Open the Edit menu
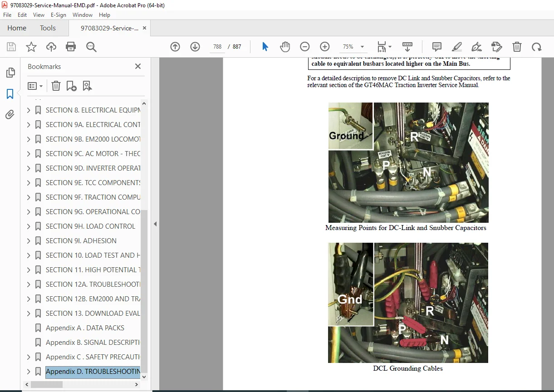The width and height of the screenshot is (554, 392). [22, 15]
